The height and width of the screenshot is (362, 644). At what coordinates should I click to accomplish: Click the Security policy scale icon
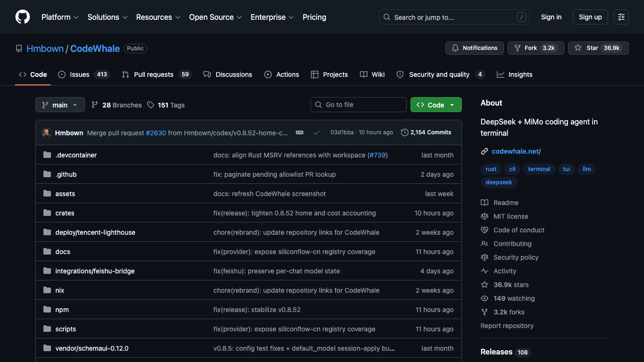click(485, 257)
